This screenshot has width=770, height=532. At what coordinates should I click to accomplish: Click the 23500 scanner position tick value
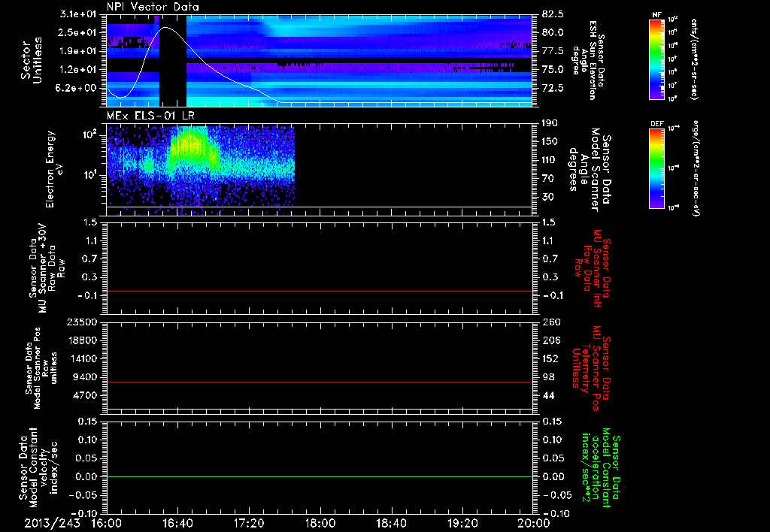81,322
